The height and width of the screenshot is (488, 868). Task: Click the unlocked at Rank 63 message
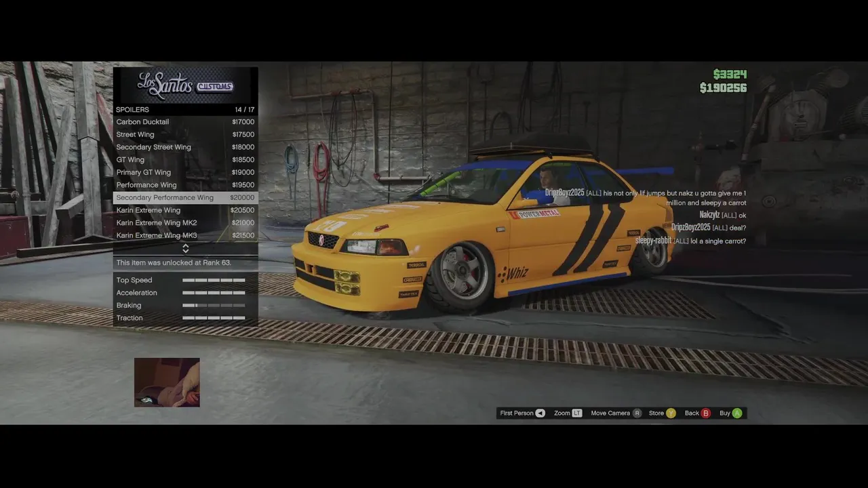coord(174,262)
